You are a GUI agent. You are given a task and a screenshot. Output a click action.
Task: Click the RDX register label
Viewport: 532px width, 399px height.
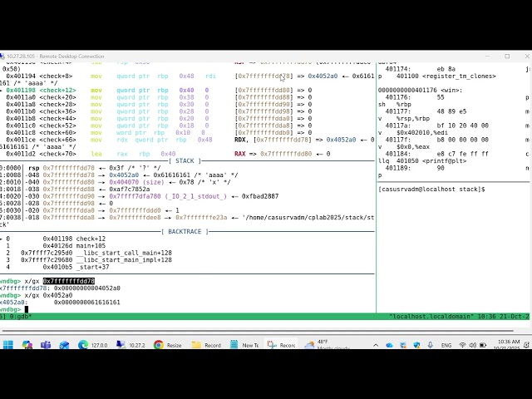click(240, 140)
